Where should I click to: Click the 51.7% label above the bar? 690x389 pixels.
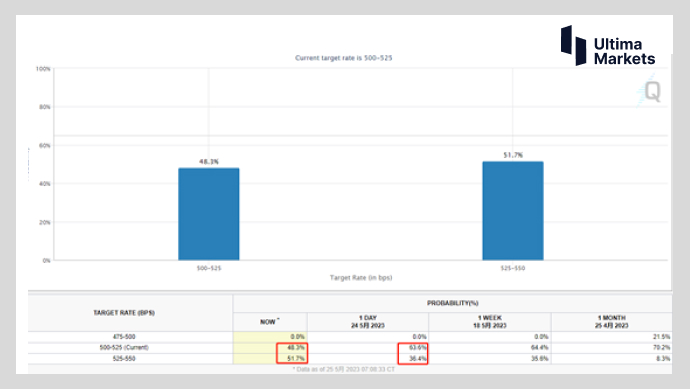coord(513,155)
